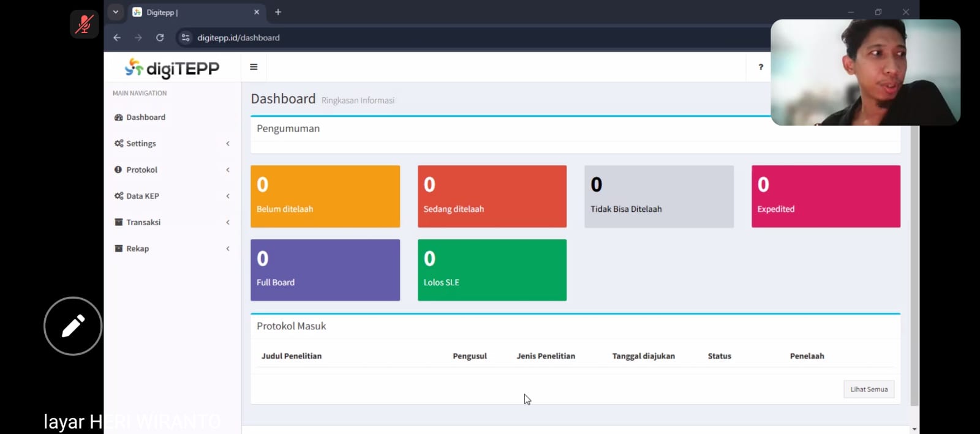Select Dashboard in the main navigation
980x434 pixels.
click(x=146, y=117)
